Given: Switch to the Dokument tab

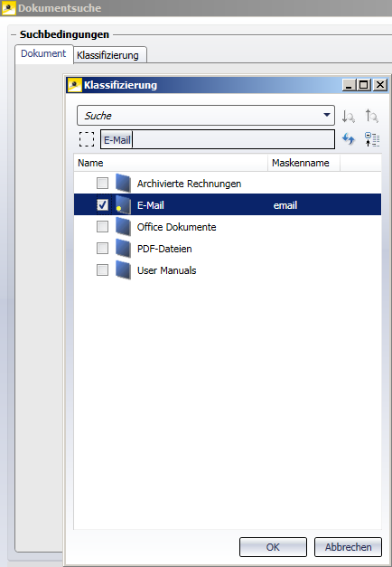Looking at the screenshot, I should click(43, 53).
